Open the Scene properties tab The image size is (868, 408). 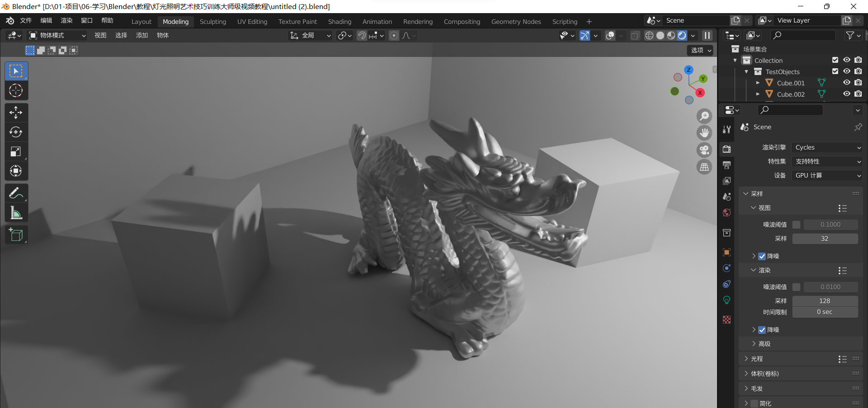(x=727, y=197)
